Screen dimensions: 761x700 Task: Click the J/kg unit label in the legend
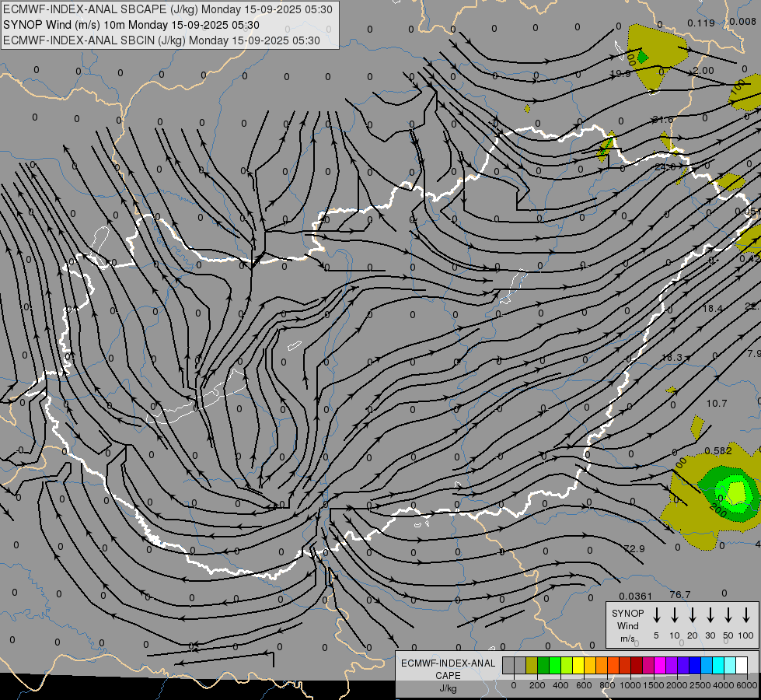pos(448,688)
